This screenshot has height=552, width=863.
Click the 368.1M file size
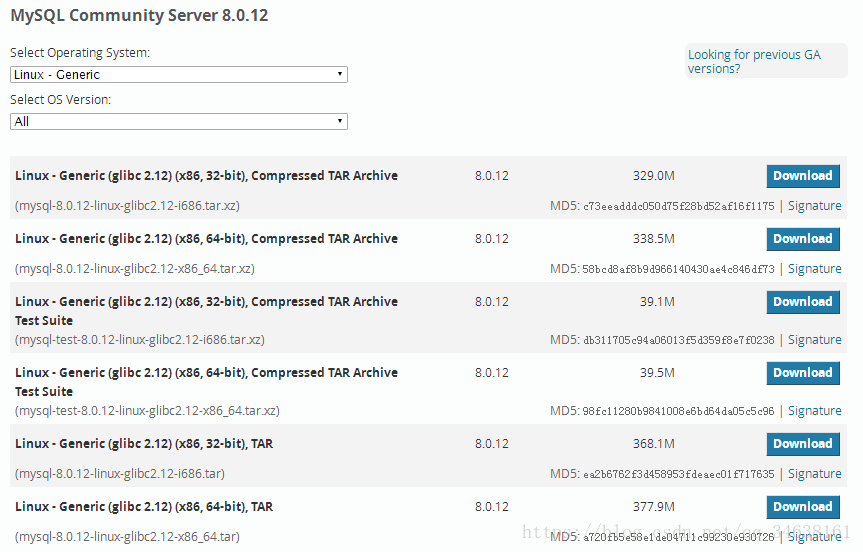click(x=653, y=444)
